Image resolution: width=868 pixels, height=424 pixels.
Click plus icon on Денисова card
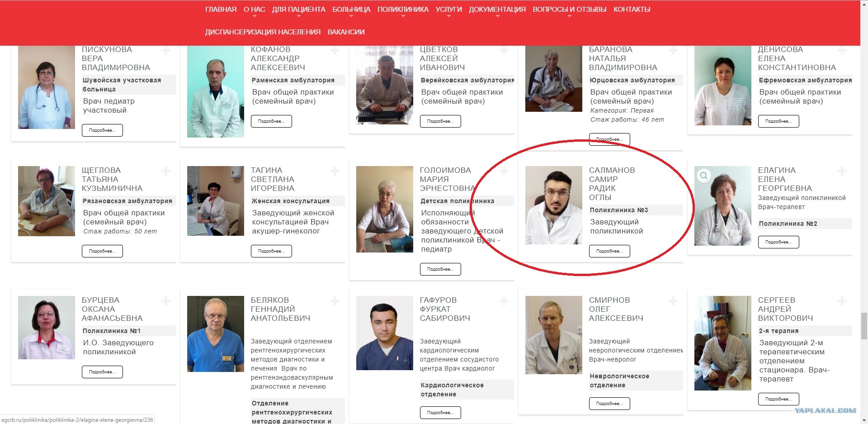point(842,50)
